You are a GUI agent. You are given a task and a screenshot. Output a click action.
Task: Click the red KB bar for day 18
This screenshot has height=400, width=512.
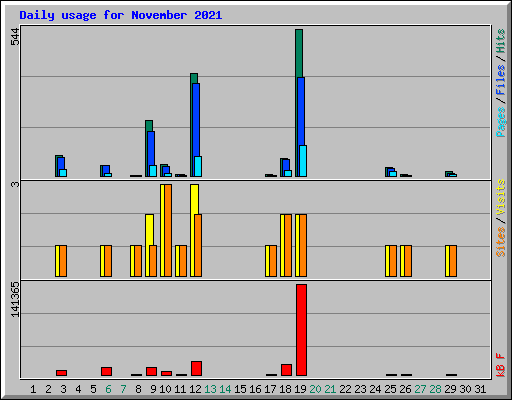286,370
